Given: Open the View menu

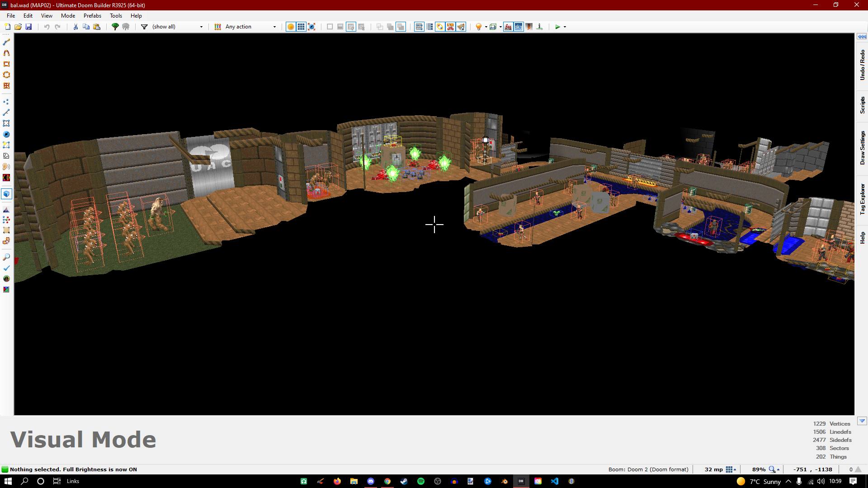Looking at the screenshot, I should click(x=47, y=15).
